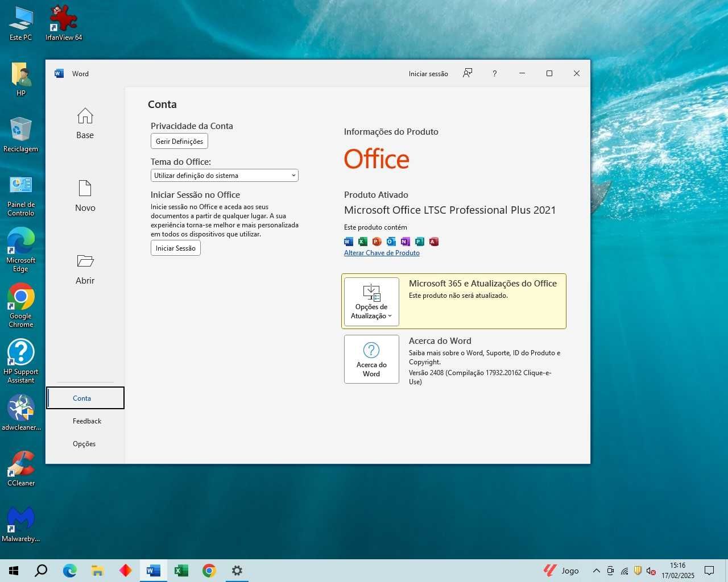Show hidden tray icons chevron
The width and height of the screenshot is (728, 582).
pyautogui.click(x=596, y=571)
